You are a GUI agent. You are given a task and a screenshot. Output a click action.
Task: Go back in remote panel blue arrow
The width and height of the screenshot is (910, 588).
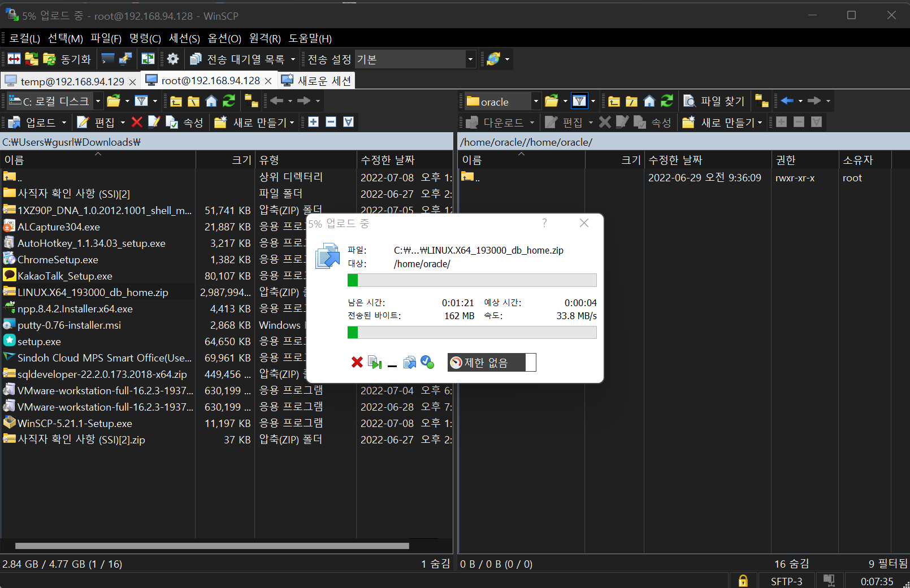coord(787,101)
